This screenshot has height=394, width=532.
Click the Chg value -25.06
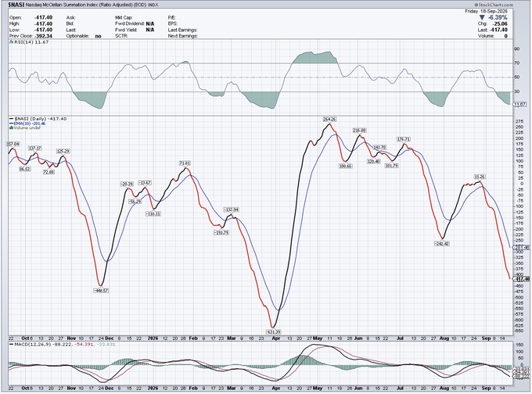[501, 23]
